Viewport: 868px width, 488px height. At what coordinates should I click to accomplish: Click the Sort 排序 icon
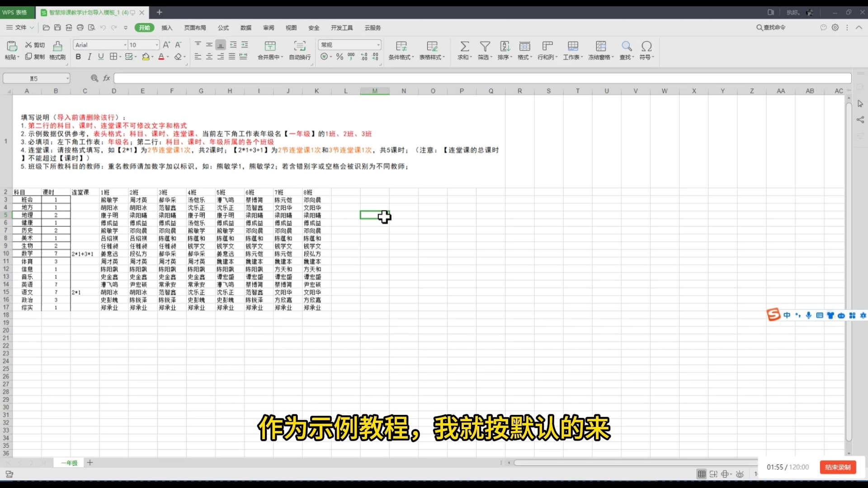(505, 46)
